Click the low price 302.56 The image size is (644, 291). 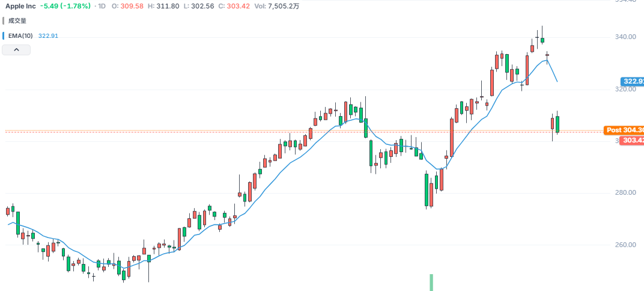[202, 7]
